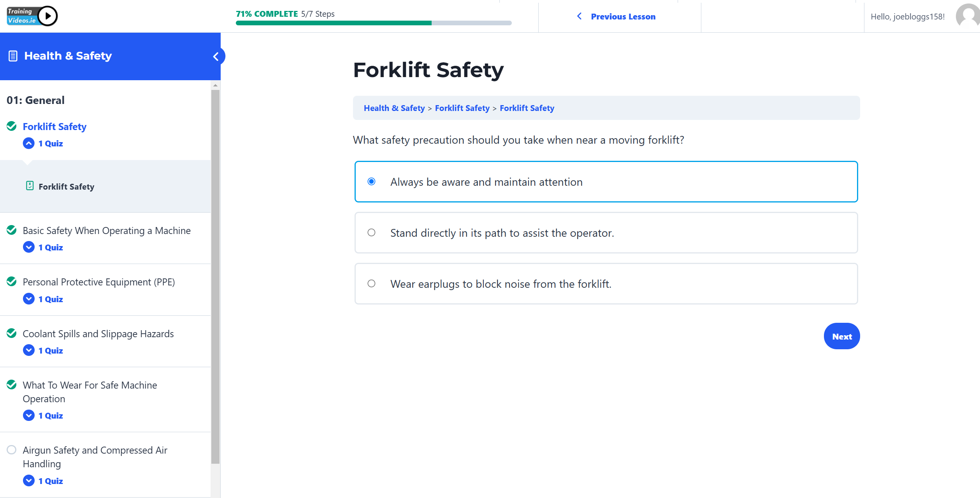Click the Next button
The width and height of the screenshot is (980, 498).
point(841,336)
